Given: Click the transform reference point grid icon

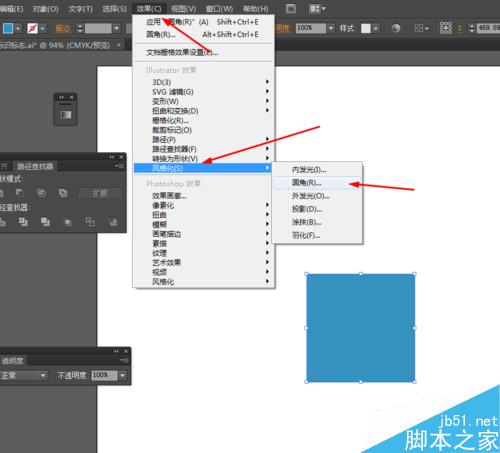Looking at the screenshot, I should (x=446, y=28).
